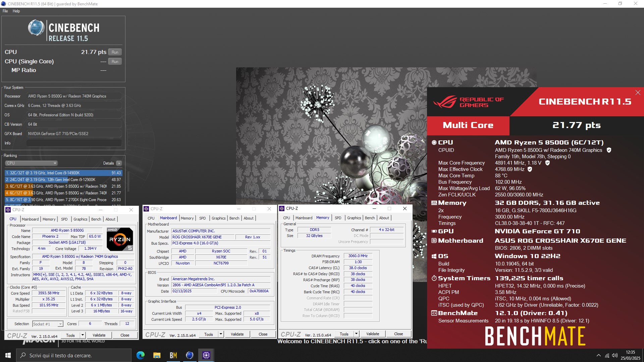Open the Ranking CPU dropdown

click(32, 163)
